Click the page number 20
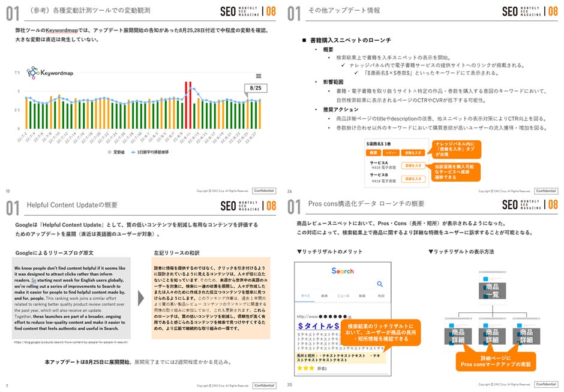The width and height of the screenshot is (564, 392). [x=290, y=385]
